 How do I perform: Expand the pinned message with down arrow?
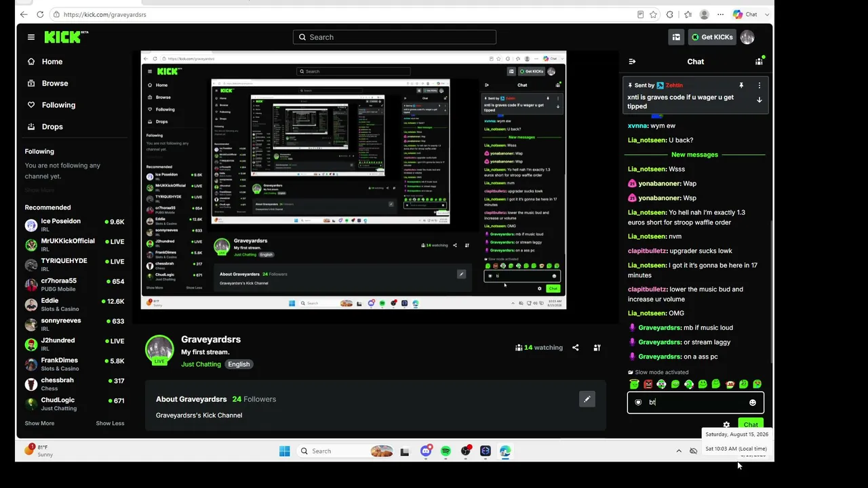(759, 100)
